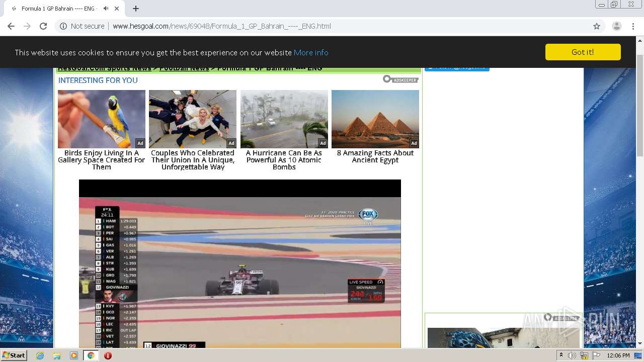
Task: Bookmark this page with the star
Action: (x=597, y=26)
